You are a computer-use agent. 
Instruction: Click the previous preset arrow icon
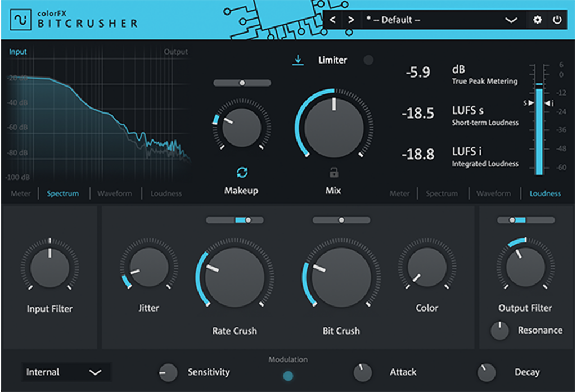[332, 19]
